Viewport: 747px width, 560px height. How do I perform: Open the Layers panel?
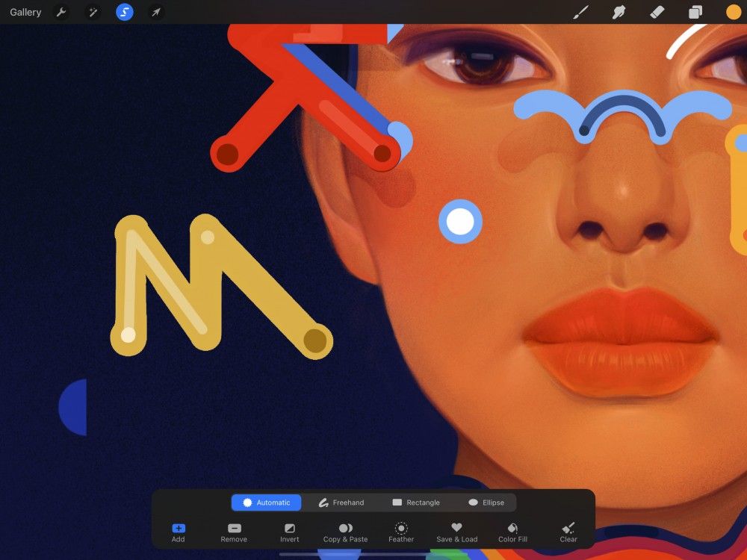[x=693, y=11]
